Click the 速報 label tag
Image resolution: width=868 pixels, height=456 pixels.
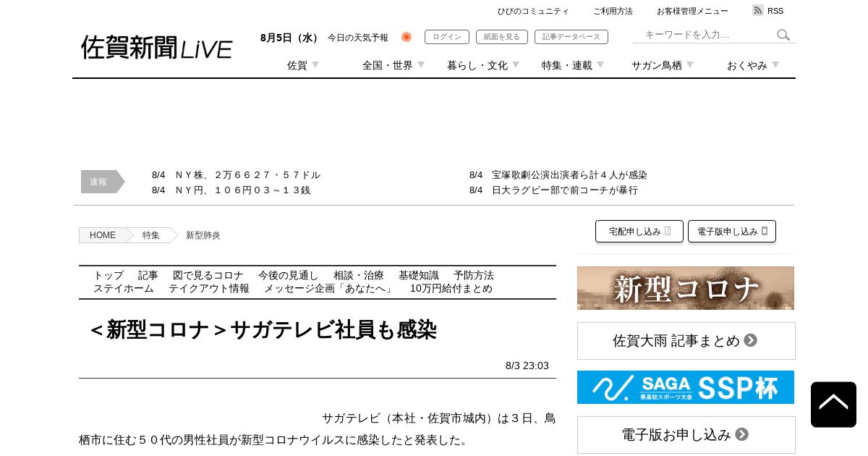[x=102, y=182]
